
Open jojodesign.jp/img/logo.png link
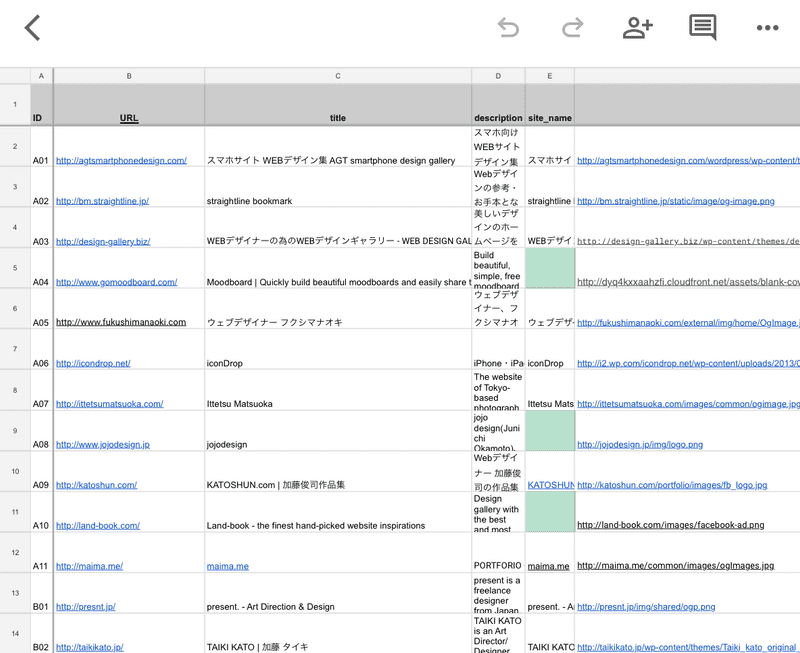640,444
